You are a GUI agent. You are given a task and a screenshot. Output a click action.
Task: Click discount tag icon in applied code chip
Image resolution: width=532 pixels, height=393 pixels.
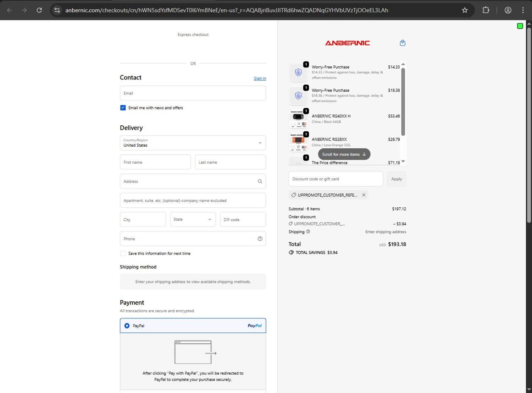point(293,195)
